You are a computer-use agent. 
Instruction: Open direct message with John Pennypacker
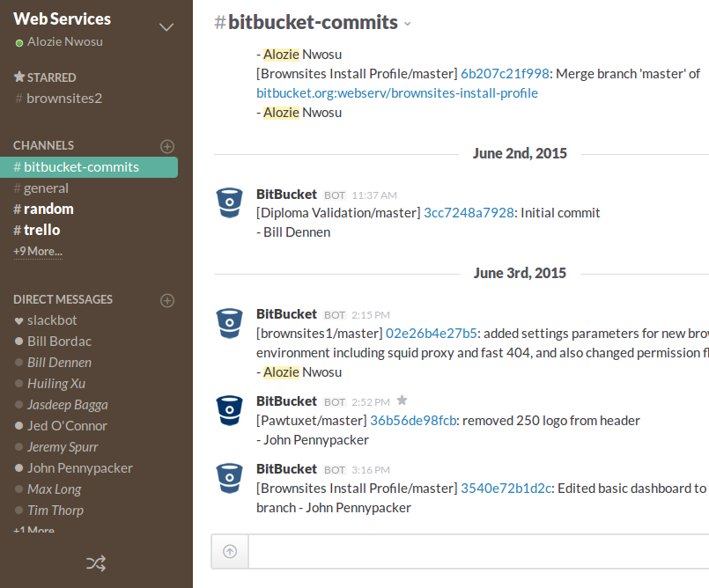(x=80, y=468)
